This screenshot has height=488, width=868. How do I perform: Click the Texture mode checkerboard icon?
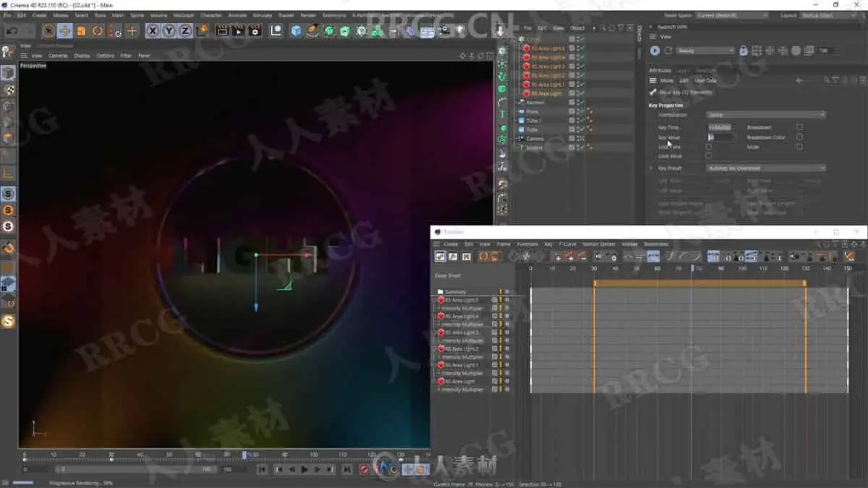[8, 90]
